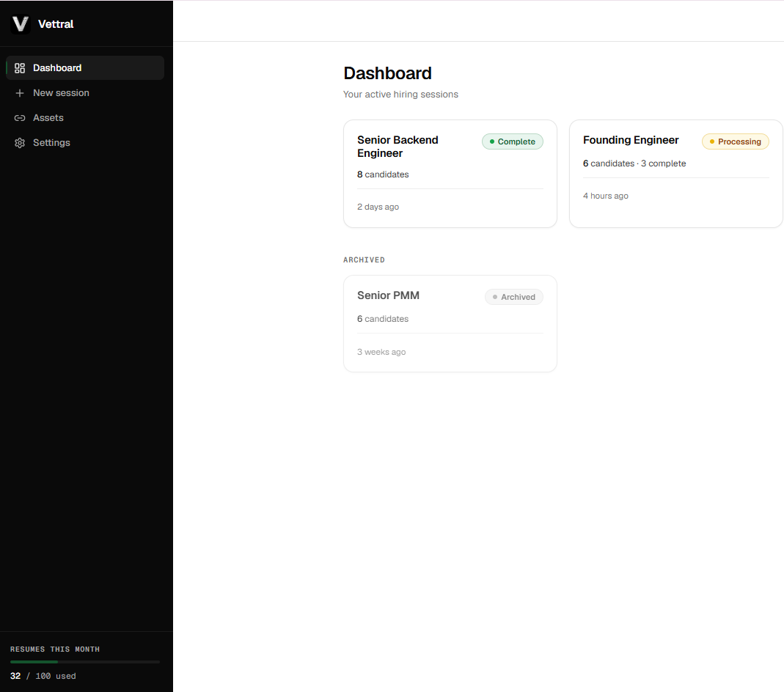Click the gear icon beside Settings

click(20, 143)
